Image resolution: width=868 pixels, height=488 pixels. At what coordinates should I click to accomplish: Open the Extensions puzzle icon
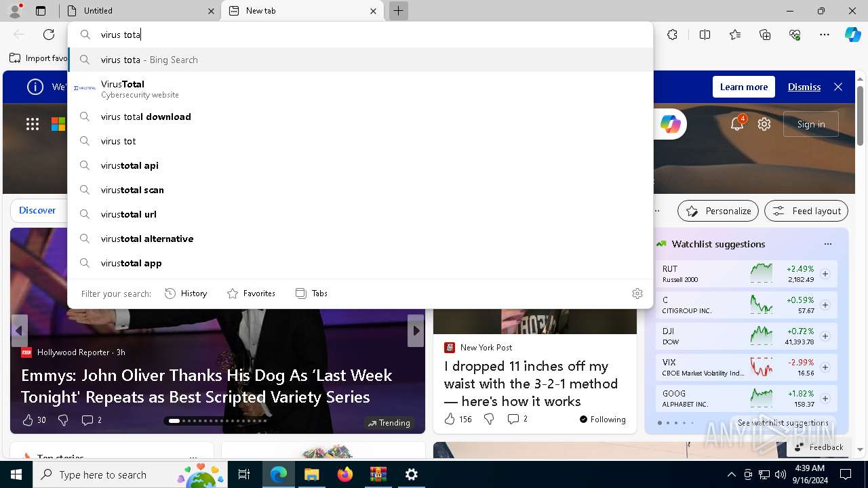tap(672, 35)
